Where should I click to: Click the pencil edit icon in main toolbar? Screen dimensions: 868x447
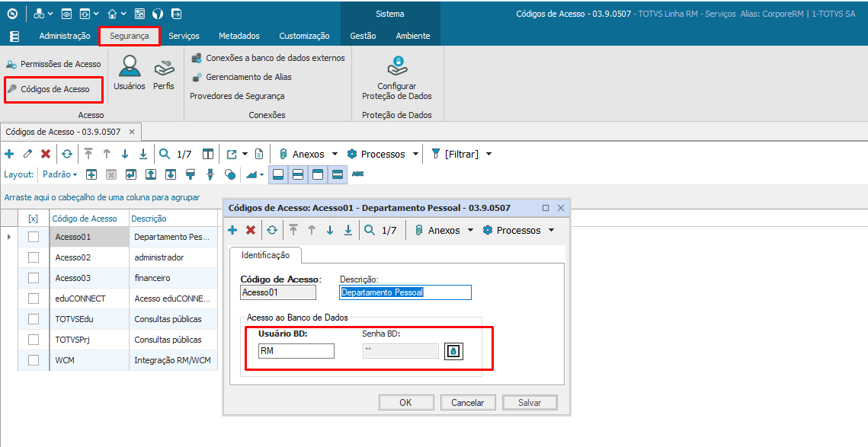(27, 154)
